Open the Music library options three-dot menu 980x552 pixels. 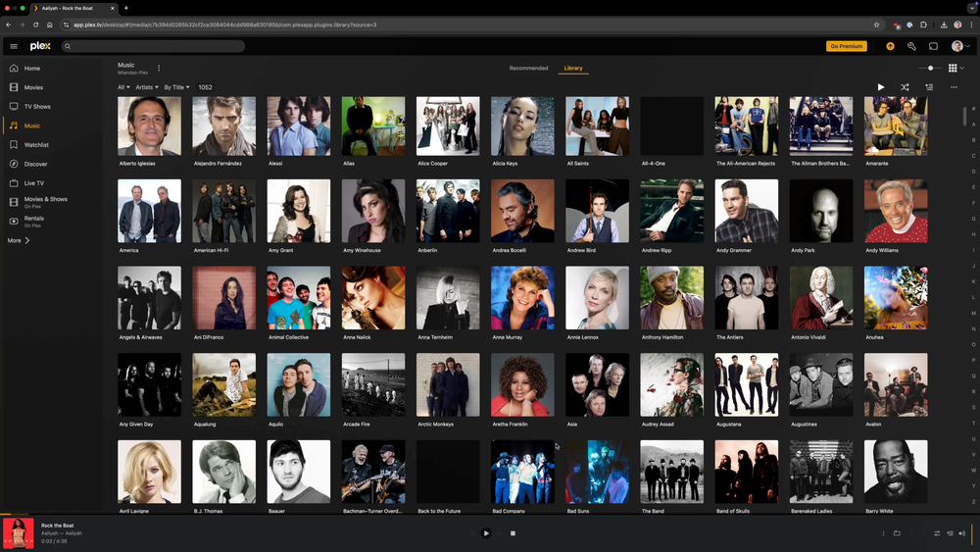[159, 69]
